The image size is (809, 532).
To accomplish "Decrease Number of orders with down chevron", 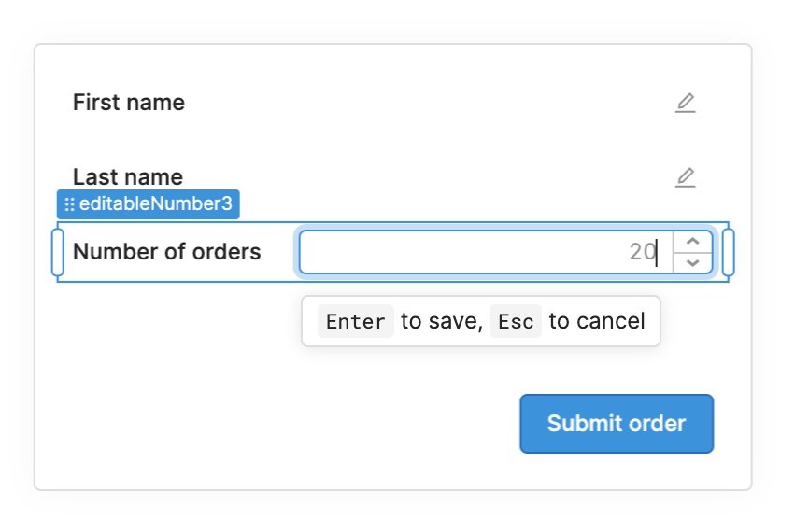I will pyautogui.click(x=693, y=263).
